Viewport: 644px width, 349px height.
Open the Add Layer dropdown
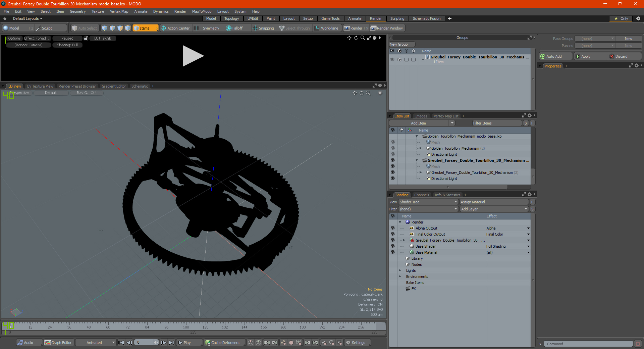494,209
